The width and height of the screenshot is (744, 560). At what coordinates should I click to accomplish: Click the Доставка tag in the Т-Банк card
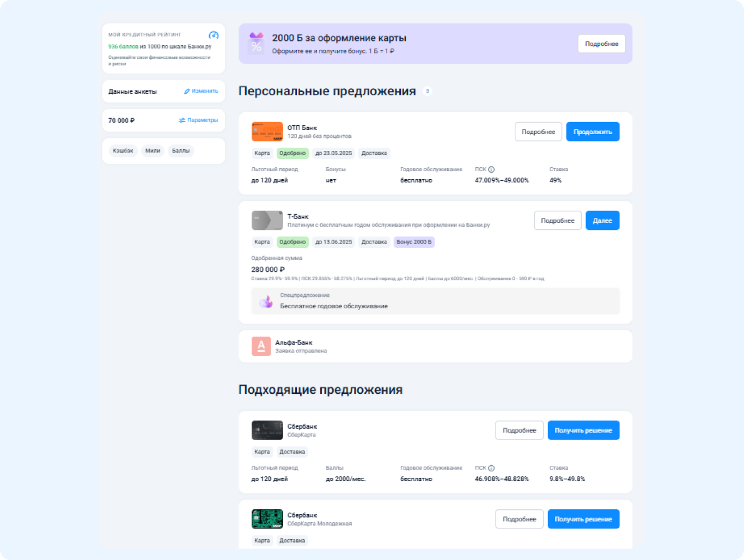(x=374, y=242)
